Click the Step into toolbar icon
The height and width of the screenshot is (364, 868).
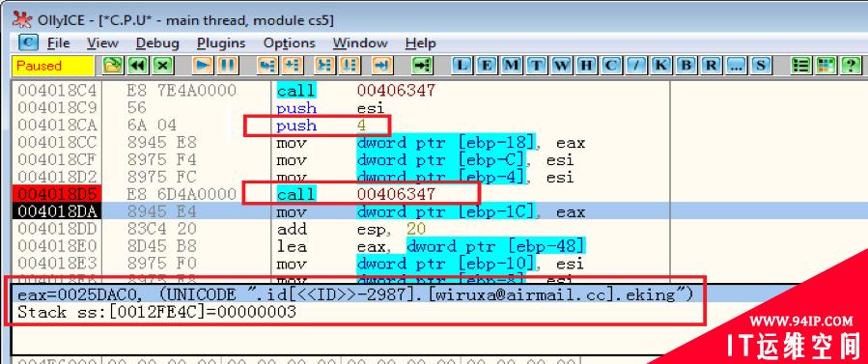267,66
